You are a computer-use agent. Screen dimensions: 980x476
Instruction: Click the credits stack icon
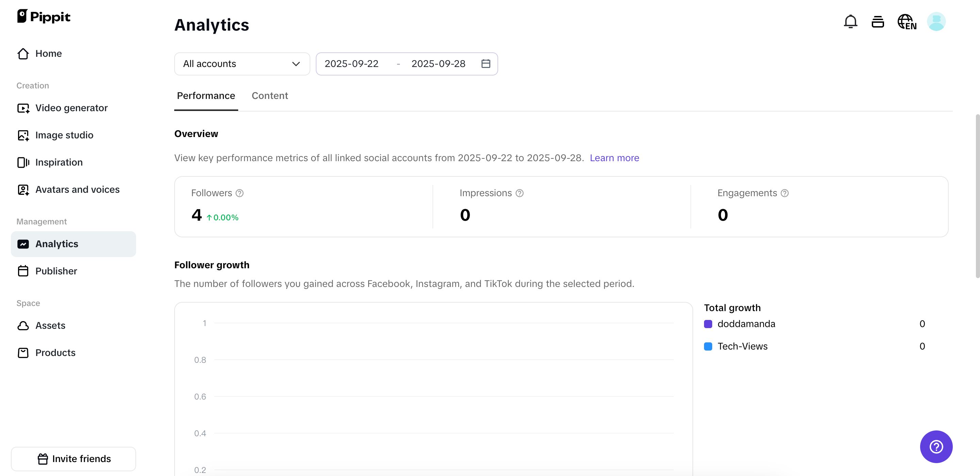(x=878, y=22)
